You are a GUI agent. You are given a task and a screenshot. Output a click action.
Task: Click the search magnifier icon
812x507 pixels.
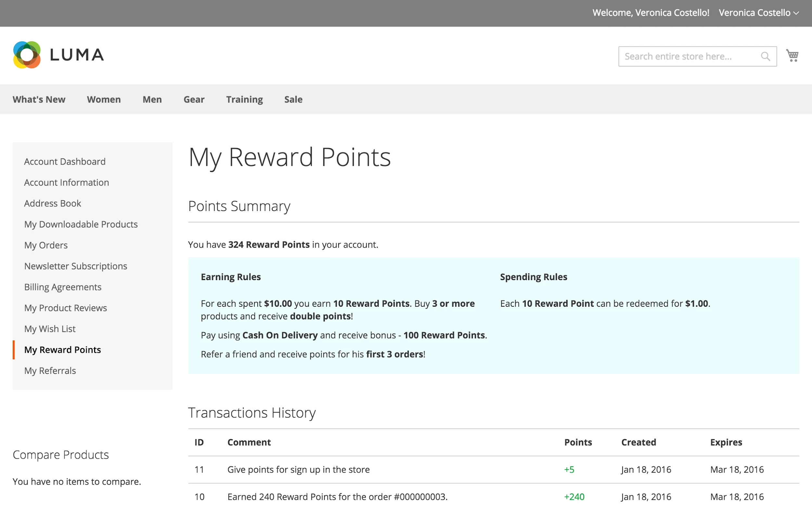click(x=766, y=56)
